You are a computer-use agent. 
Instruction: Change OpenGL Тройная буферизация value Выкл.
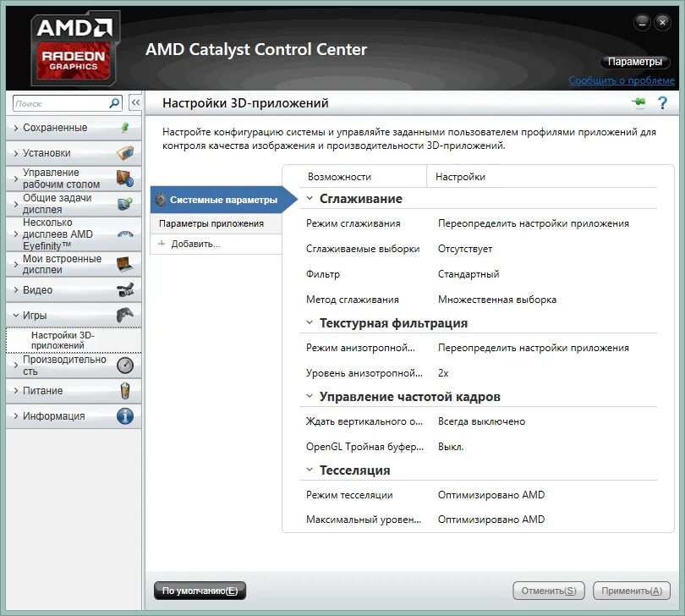pyautogui.click(x=451, y=447)
